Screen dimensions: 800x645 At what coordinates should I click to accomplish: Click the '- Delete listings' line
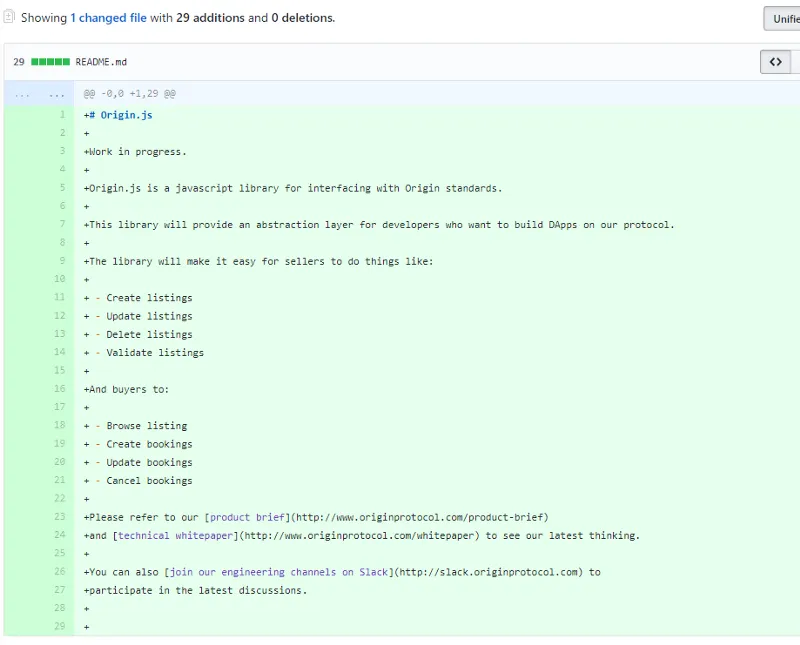[x=138, y=335]
